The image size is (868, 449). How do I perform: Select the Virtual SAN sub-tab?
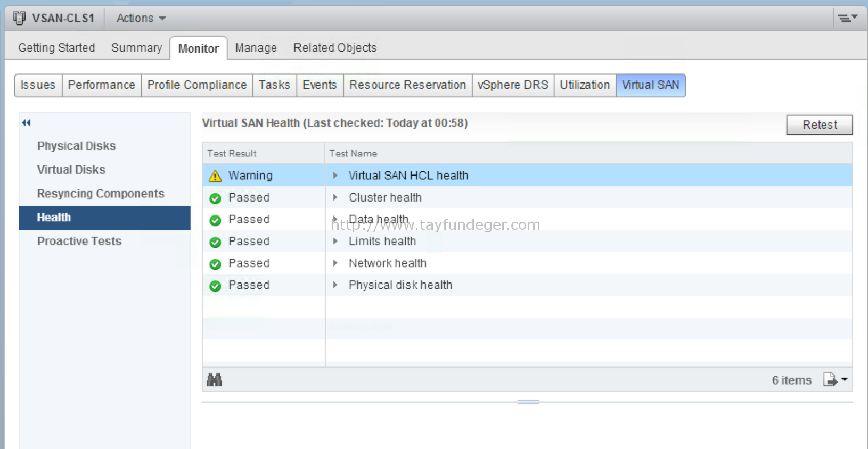[x=651, y=85]
